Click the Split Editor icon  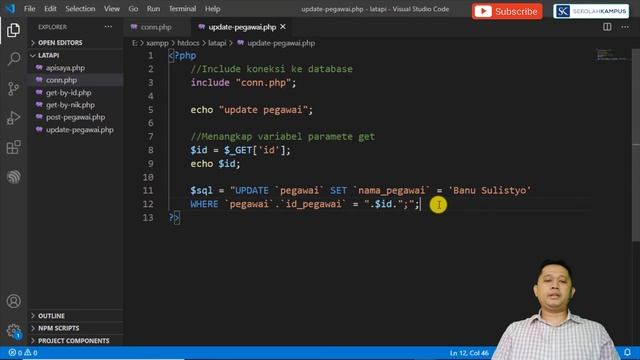coord(607,27)
